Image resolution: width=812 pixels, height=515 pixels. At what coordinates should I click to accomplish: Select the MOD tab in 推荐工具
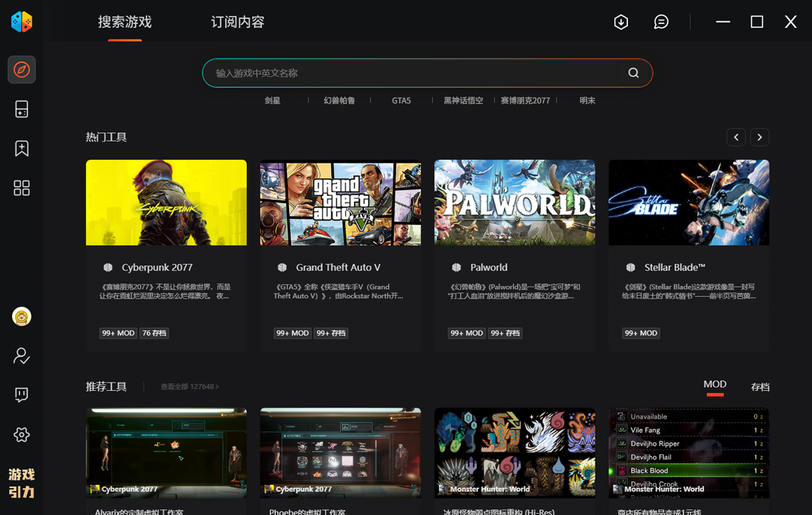[x=715, y=385]
